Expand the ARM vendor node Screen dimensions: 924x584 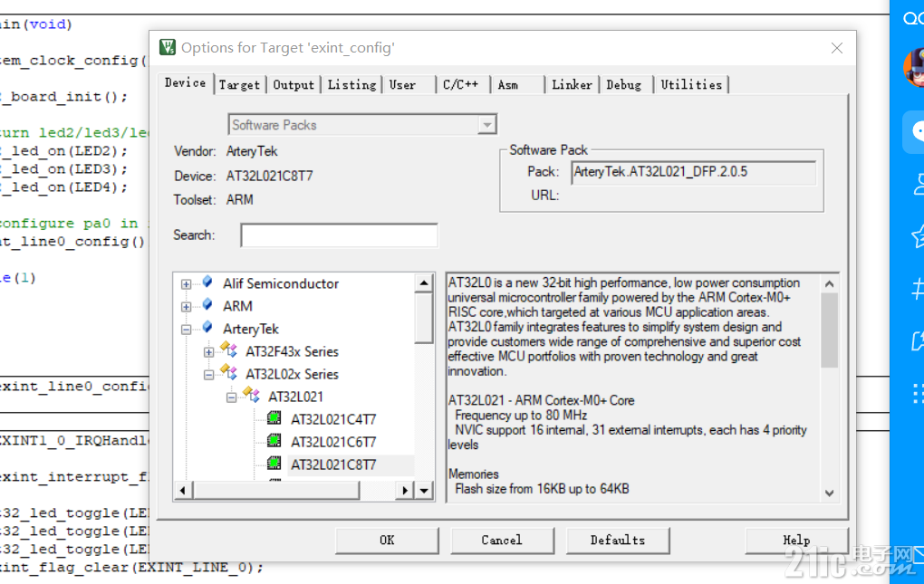pyautogui.click(x=187, y=307)
